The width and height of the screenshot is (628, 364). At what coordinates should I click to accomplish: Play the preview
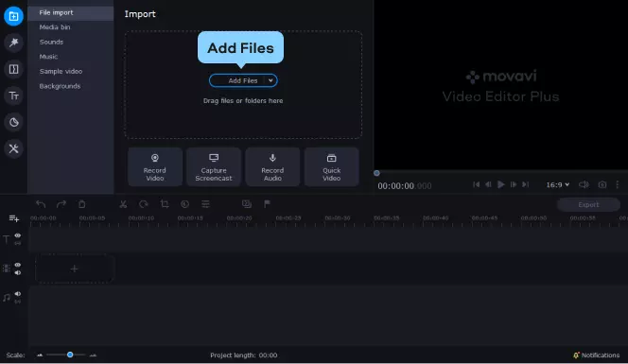[500, 184]
